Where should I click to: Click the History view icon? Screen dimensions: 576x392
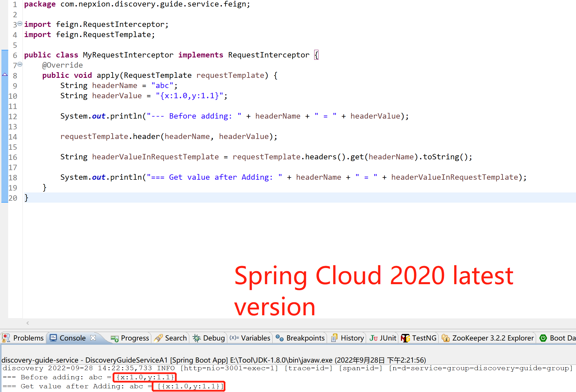click(334, 338)
